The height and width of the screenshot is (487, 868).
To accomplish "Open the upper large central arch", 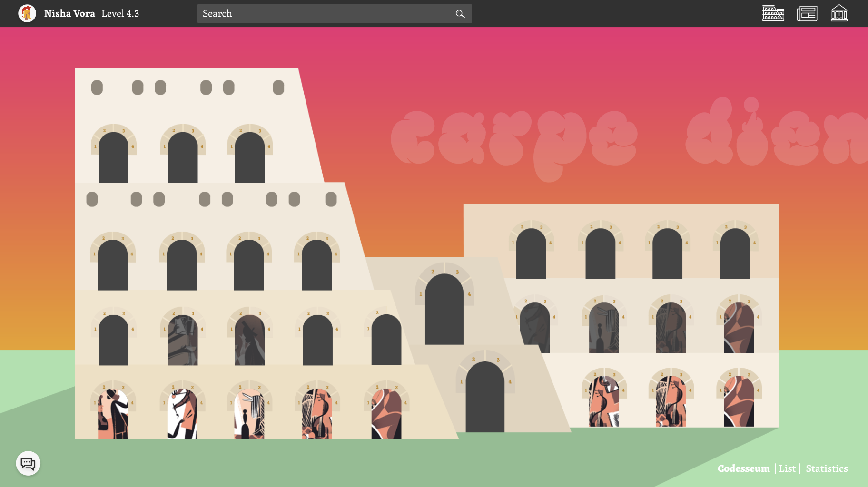I will point(444,309).
